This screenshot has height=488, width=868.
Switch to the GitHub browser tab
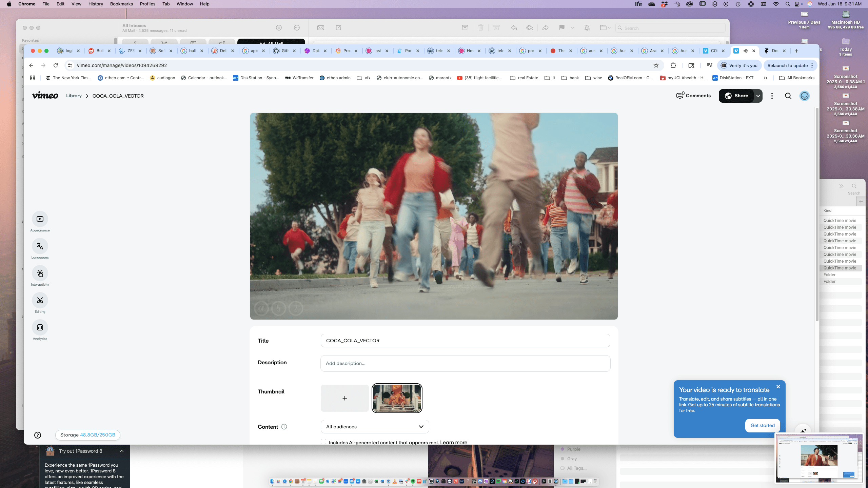[x=281, y=51]
